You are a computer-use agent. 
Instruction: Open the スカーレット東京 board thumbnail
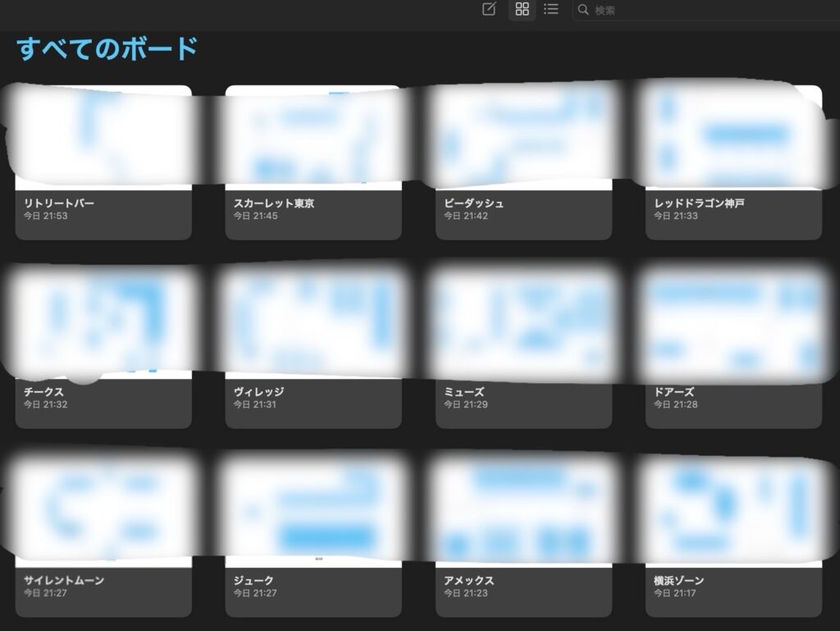[x=313, y=137]
